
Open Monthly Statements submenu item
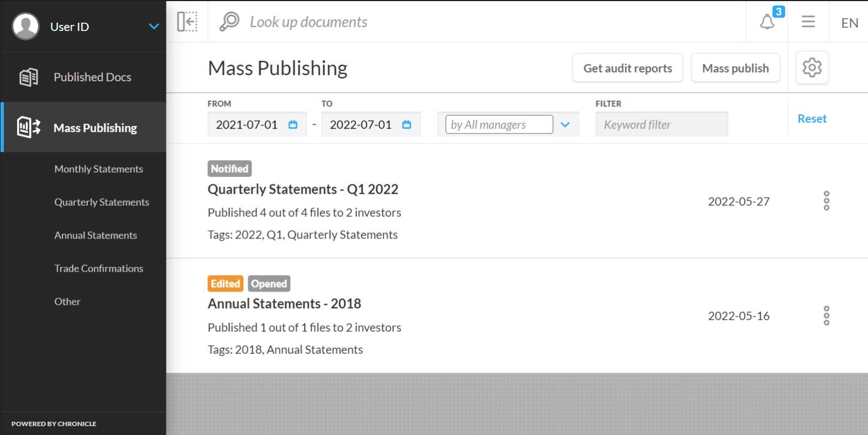pos(98,169)
